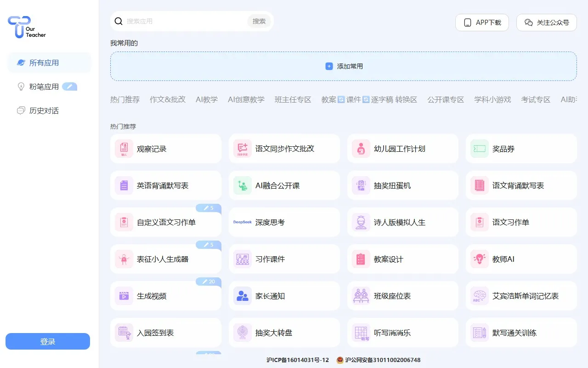Open the 学科小游戏 tab
Viewport: 588px width, 368px height.
coord(492,99)
